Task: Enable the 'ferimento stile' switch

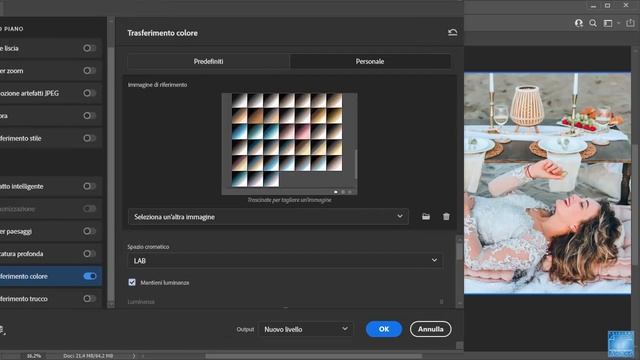Action: pyautogui.click(x=89, y=138)
